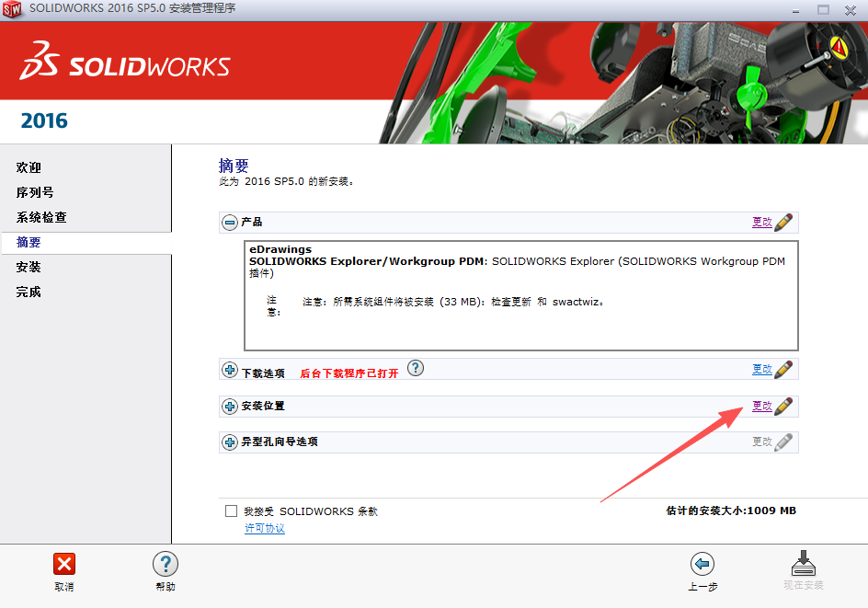Click the pencil icon beside 安装位置 更改

(782, 406)
